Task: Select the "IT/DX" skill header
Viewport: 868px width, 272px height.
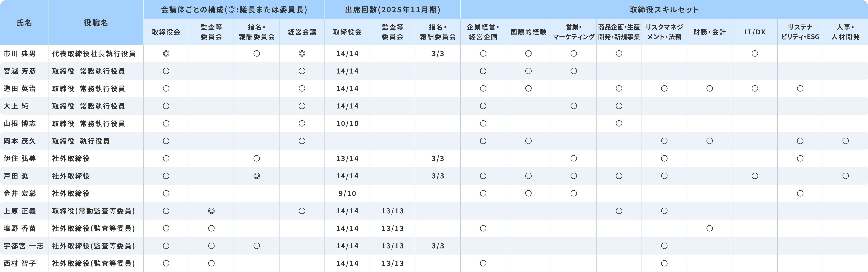Action: point(755,32)
